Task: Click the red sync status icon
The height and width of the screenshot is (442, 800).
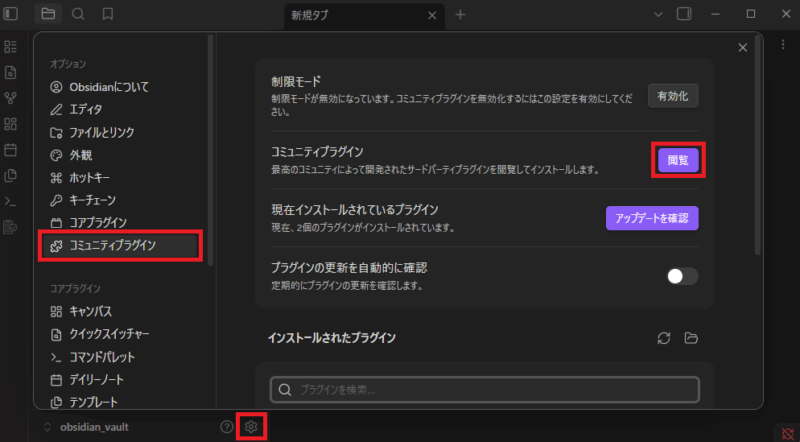Action: [x=787, y=433]
